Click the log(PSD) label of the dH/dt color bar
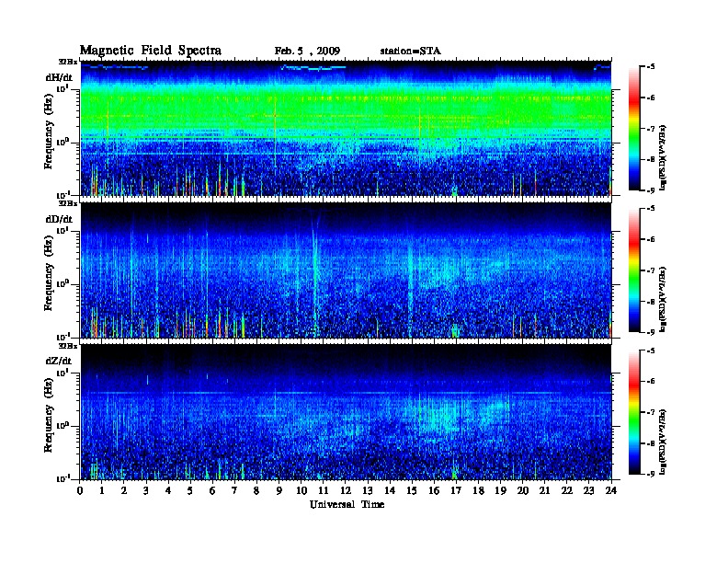Image resolution: width=728 pixels, height=563 pixels. 663,157
